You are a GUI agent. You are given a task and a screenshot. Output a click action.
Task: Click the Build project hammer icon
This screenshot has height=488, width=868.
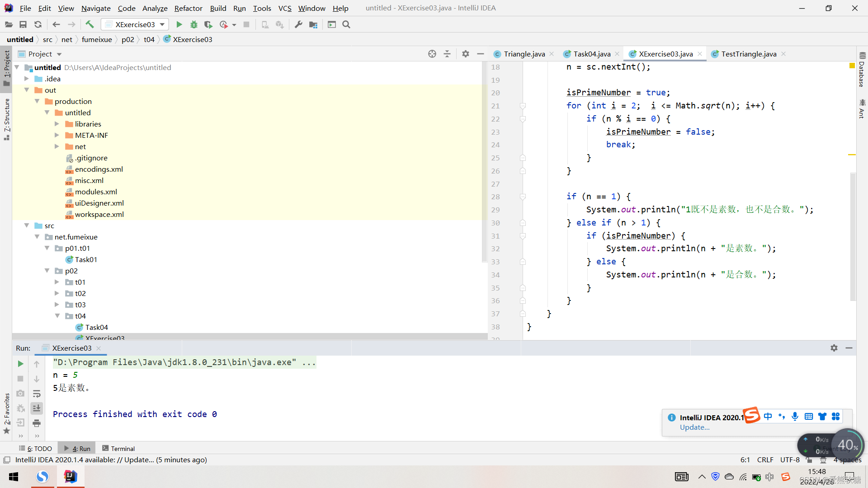[x=90, y=24]
